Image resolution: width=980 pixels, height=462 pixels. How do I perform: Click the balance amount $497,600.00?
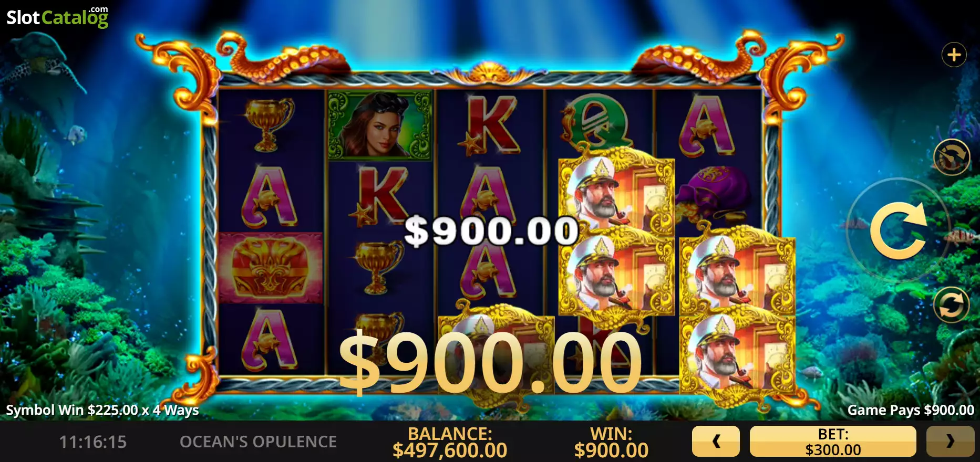pyautogui.click(x=450, y=450)
